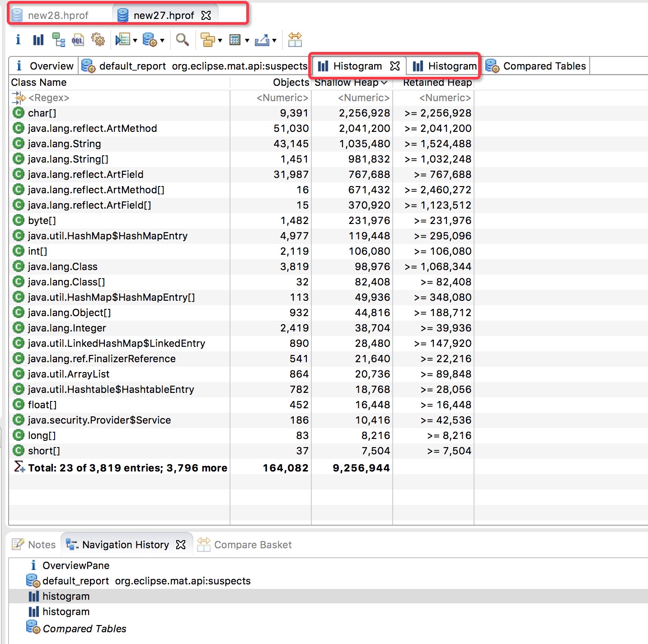This screenshot has height=644, width=648.
Task: Click the Run Expert System Test report icon
Action: (122, 40)
